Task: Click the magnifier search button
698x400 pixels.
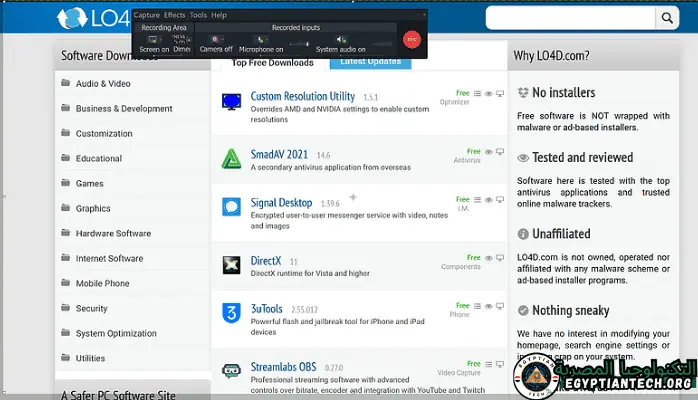Action: (667, 18)
